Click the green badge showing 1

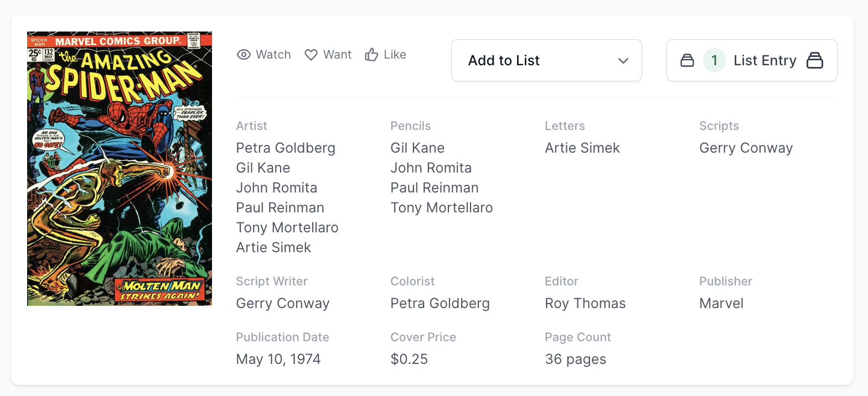click(714, 60)
